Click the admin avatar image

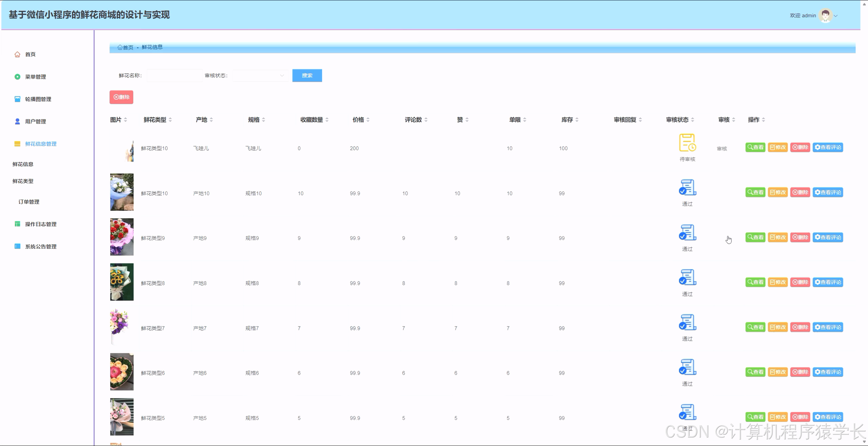(x=825, y=15)
